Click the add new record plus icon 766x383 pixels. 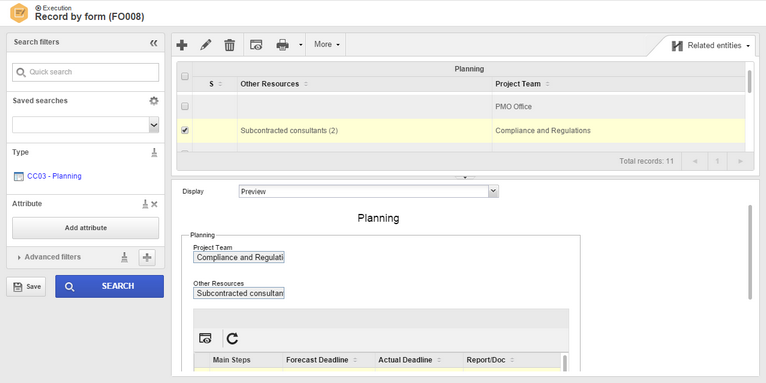[x=182, y=45]
